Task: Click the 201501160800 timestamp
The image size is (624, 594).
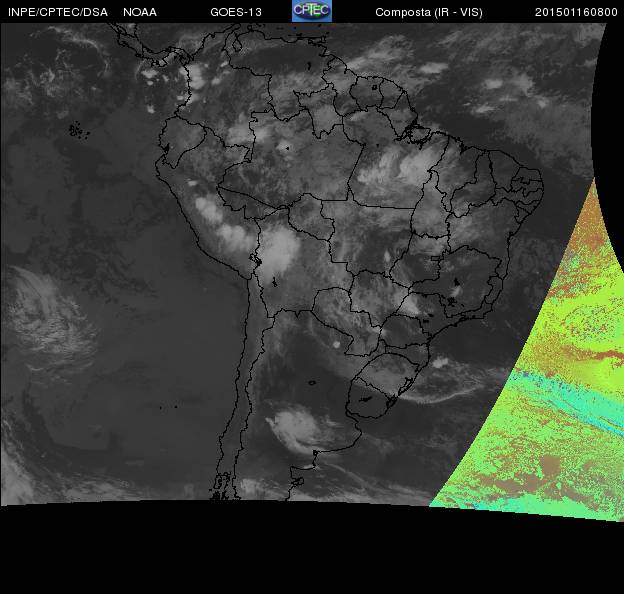Action: pos(576,12)
